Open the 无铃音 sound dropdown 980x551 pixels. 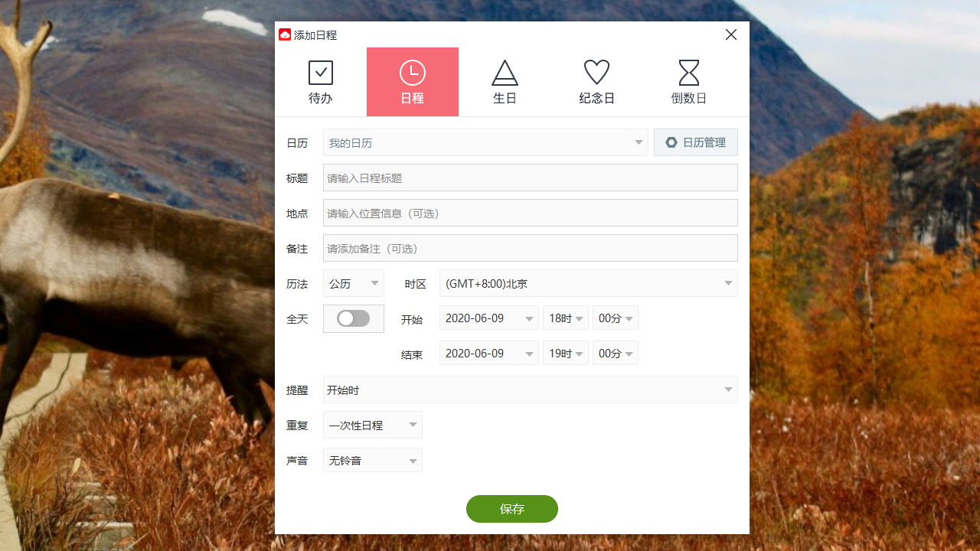[x=372, y=460]
